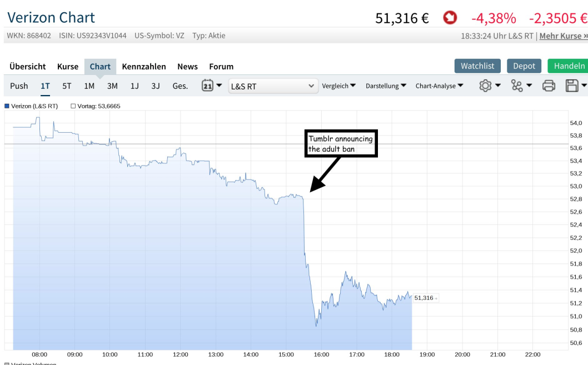Switch to the Kennzahlen tab
588x365 pixels.
[x=144, y=66]
